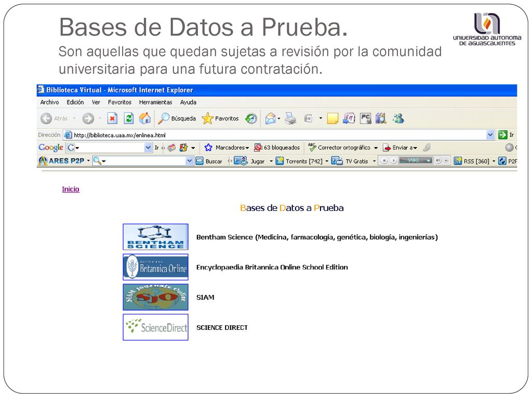Expand ARES search box dropdown
Image resolution: width=532 pixels, height=399 pixels.
click(190, 161)
